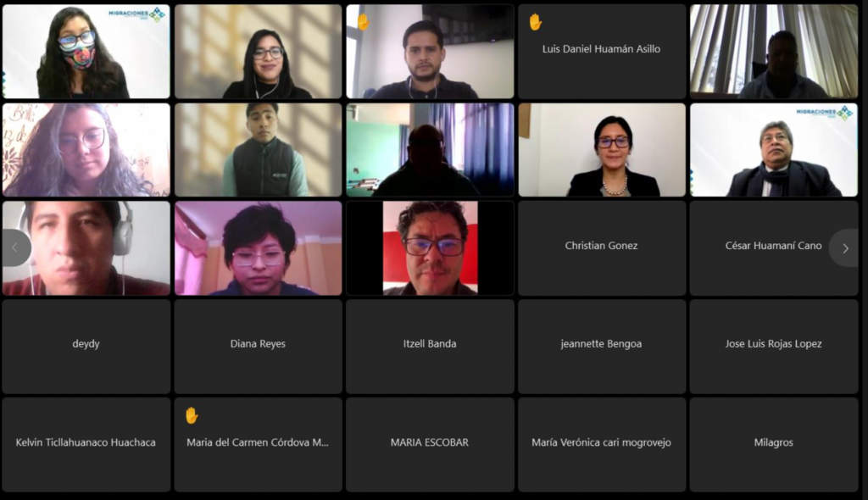Select Jose Luis Rojas Lopez tile
This screenshot has height=500, width=868.
[773, 346]
